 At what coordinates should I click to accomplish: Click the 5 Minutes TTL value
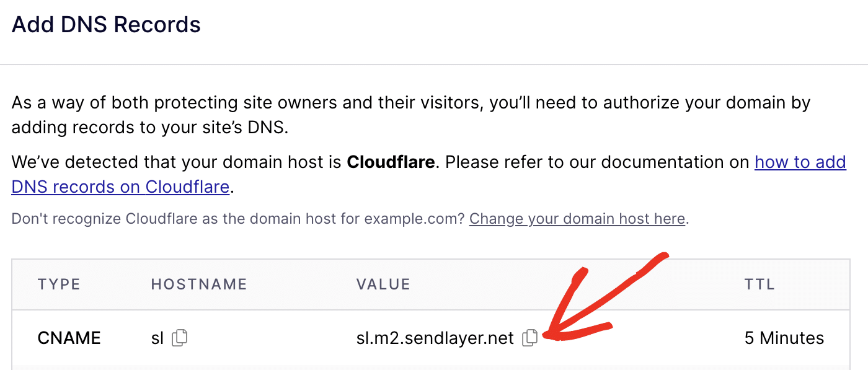point(784,338)
